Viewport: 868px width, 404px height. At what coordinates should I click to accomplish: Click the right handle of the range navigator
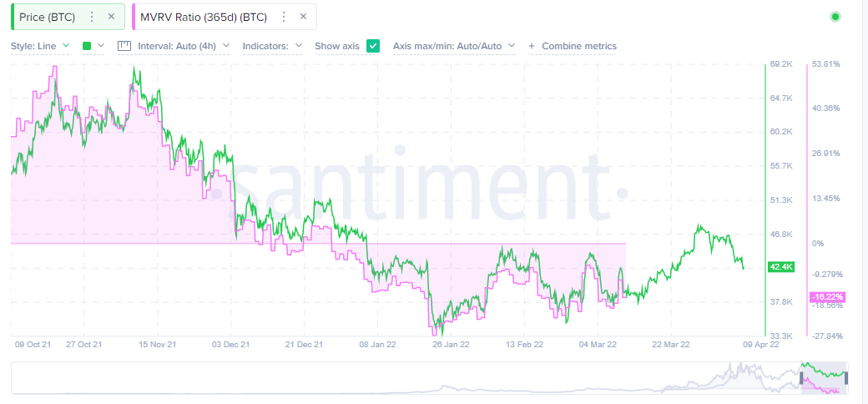tap(845, 377)
